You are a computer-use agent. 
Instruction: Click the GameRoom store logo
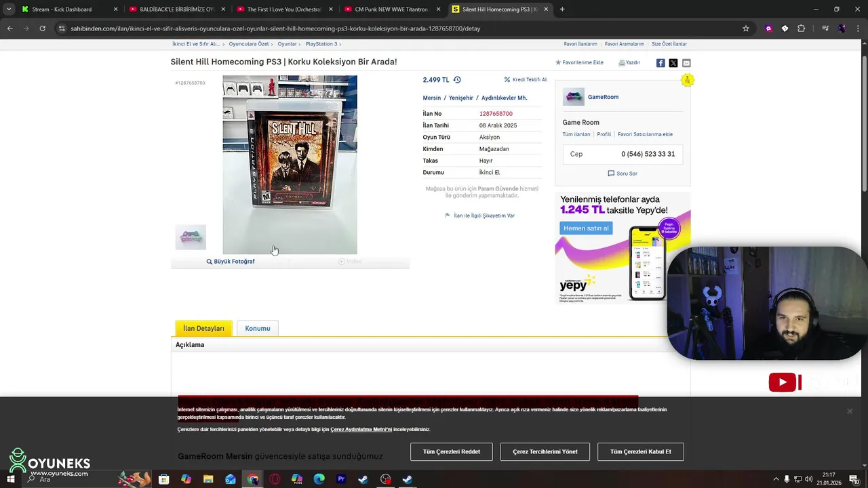point(573,97)
